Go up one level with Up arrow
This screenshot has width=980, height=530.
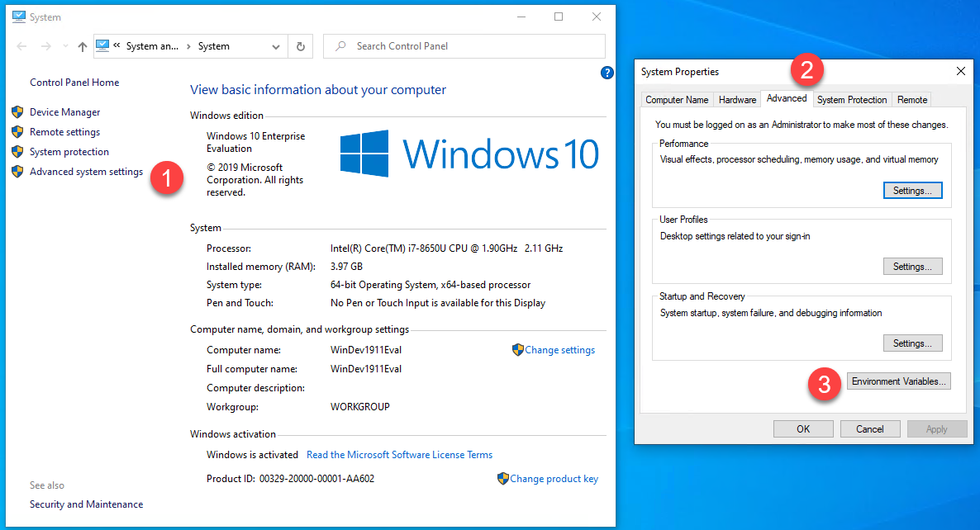[82, 46]
